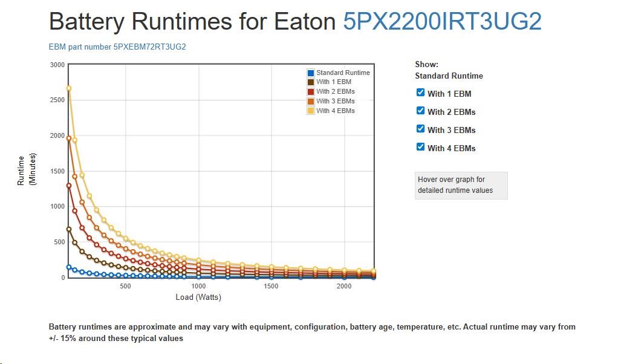The width and height of the screenshot is (621, 364).
Task: Toggle the With 2 EBMs checkbox
Action: point(421,111)
